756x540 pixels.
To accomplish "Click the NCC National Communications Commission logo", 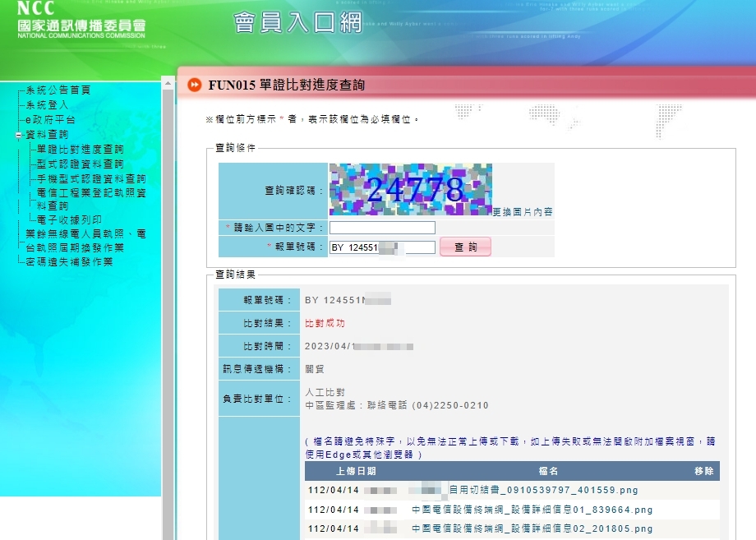I will 81,20.
